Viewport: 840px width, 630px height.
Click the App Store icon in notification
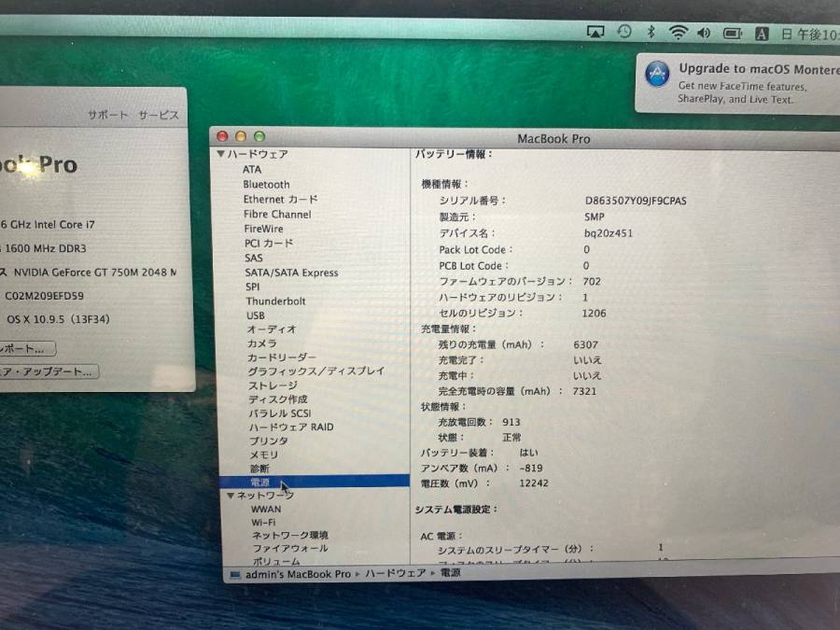click(x=657, y=74)
